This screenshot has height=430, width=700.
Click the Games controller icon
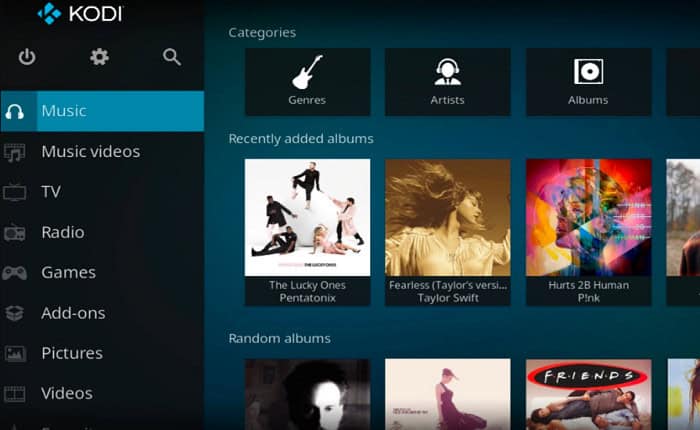point(14,273)
